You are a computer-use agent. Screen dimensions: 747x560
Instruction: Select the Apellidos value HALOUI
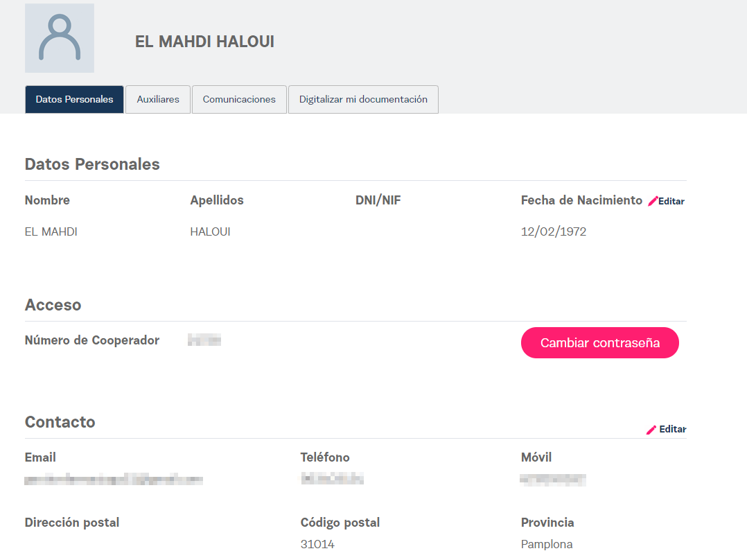[210, 232]
